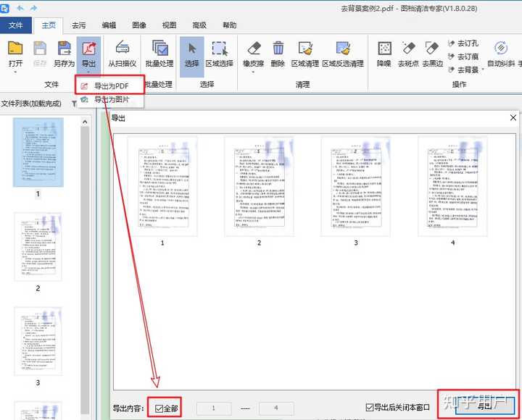
Task: Click the 另存为 save-as icon
Action: pos(65,49)
